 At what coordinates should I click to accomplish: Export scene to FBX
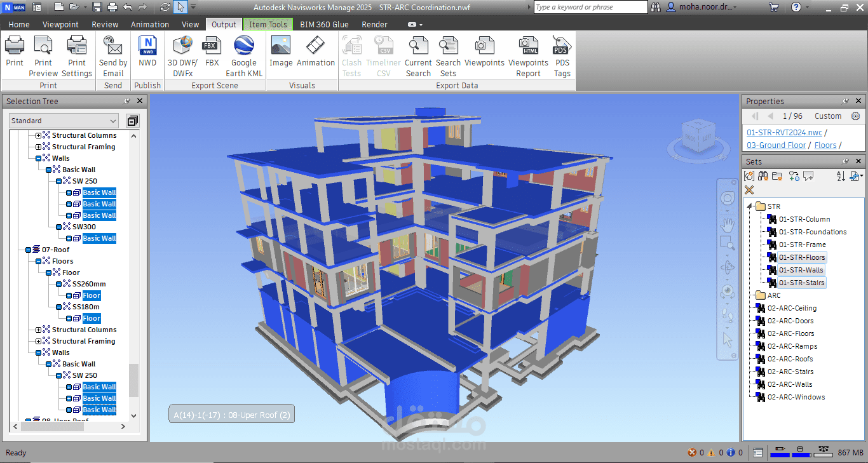pos(212,51)
